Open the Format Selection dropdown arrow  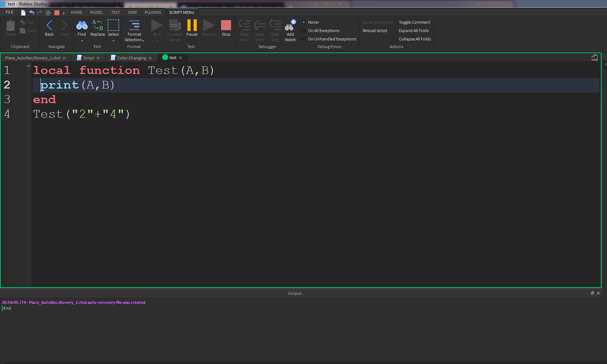[x=143, y=40]
